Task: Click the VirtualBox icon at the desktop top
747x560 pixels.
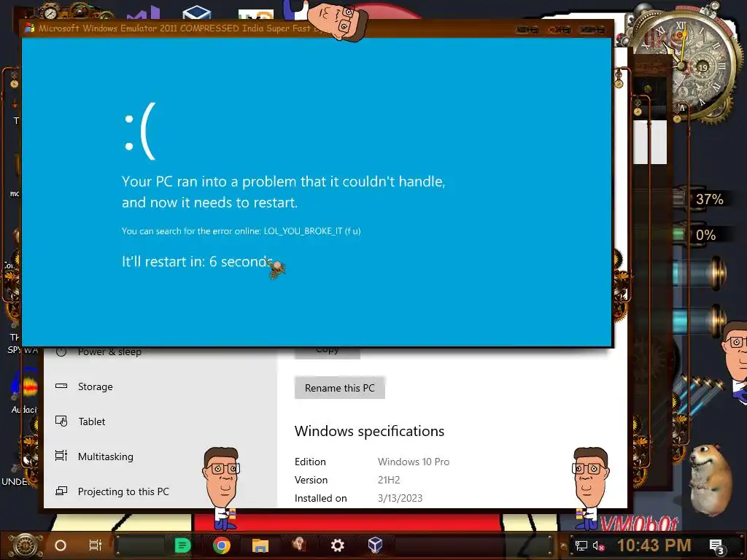Action: tap(196, 12)
